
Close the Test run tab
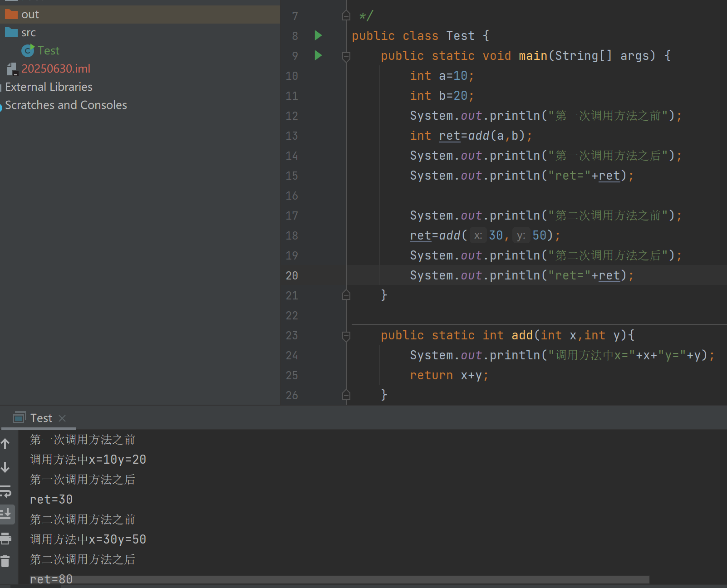click(x=62, y=418)
